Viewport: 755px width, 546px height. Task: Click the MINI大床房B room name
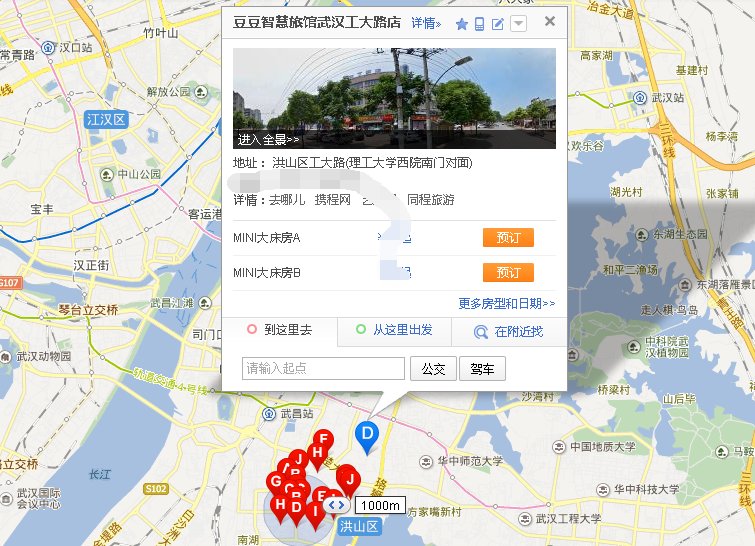[x=267, y=273]
